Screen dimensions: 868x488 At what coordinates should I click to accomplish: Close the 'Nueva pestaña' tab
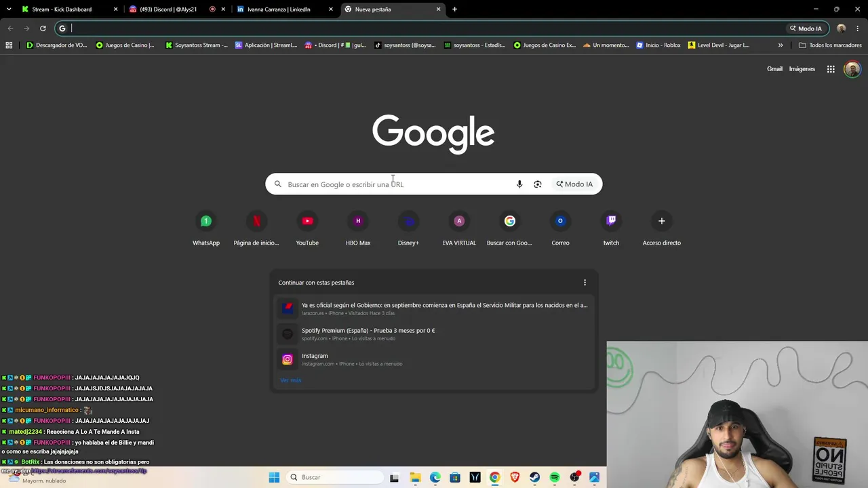438,9
